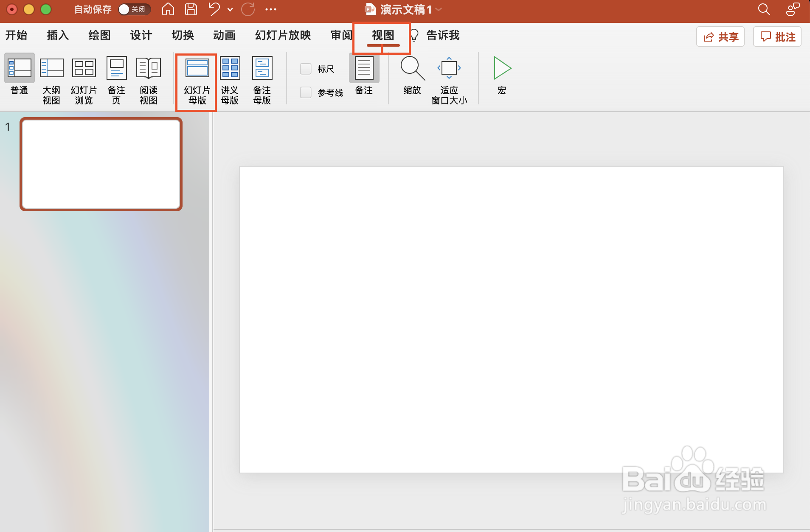Minimize the window with yellow button
810x532 pixels.
[x=29, y=9]
